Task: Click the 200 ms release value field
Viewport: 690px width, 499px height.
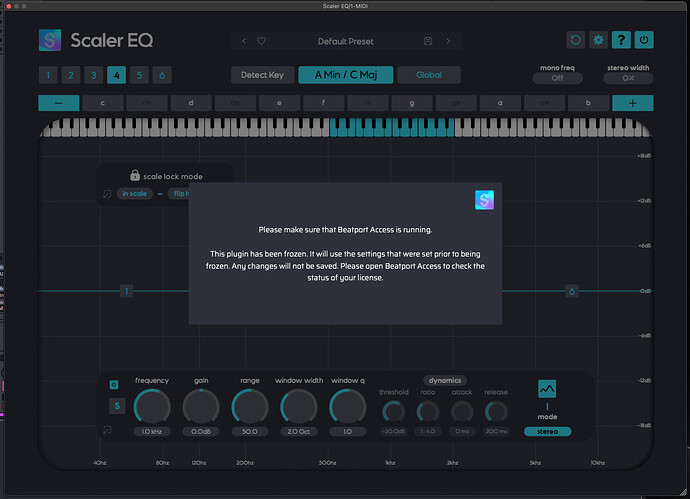Action: click(x=496, y=432)
